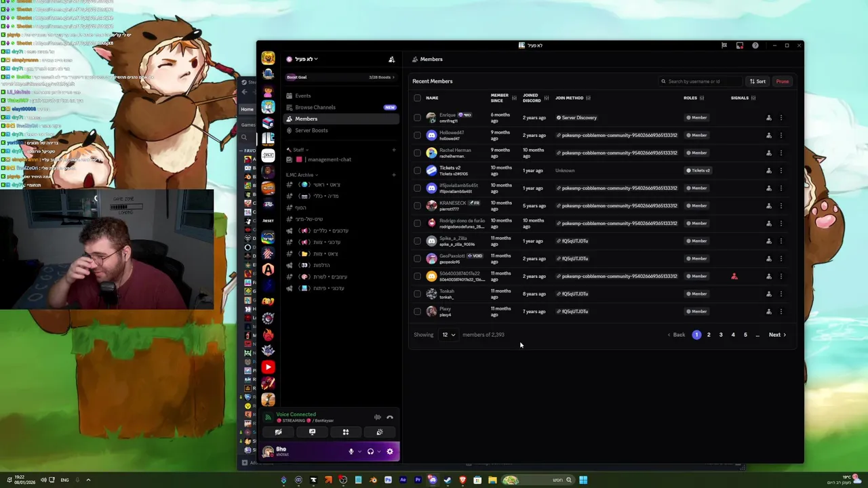Open the RESET server icon
Screen dimensions: 868x488
(x=268, y=221)
